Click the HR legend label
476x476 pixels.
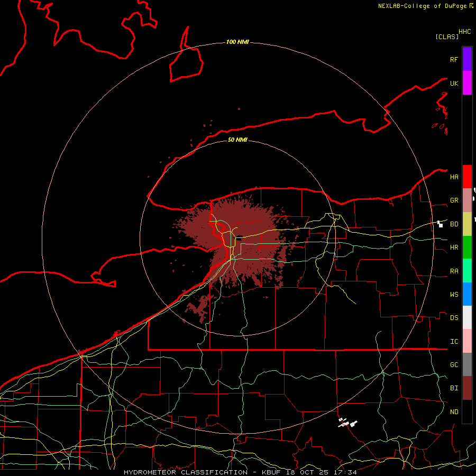[454, 248]
